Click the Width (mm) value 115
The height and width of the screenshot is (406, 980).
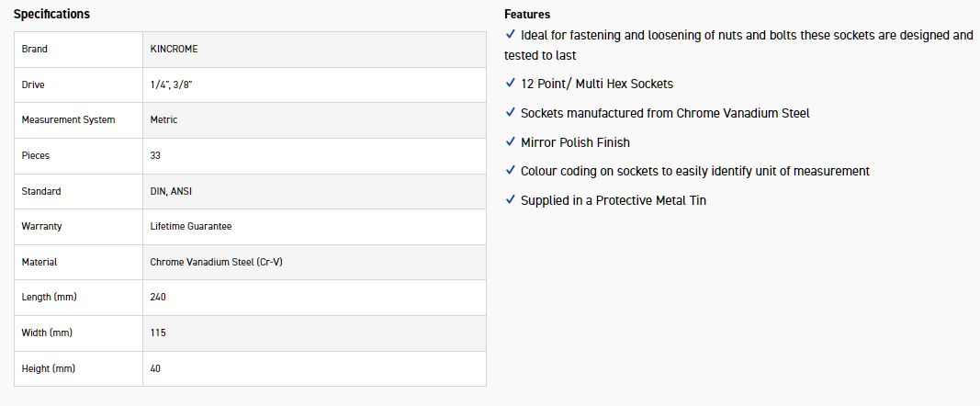click(x=158, y=333)
